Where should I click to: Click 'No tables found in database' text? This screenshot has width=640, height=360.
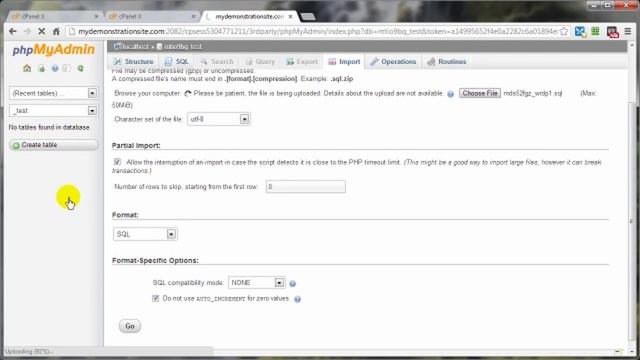[49, 127]
